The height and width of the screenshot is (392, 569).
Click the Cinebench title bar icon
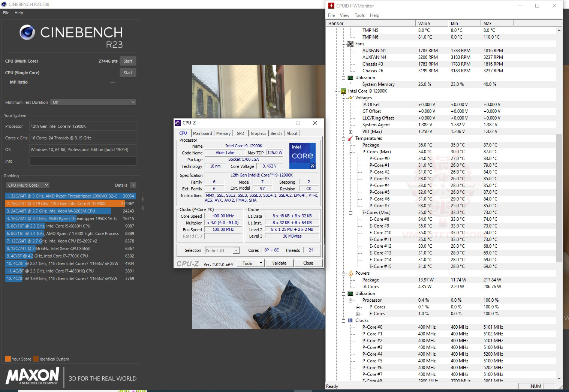(4, 4)
